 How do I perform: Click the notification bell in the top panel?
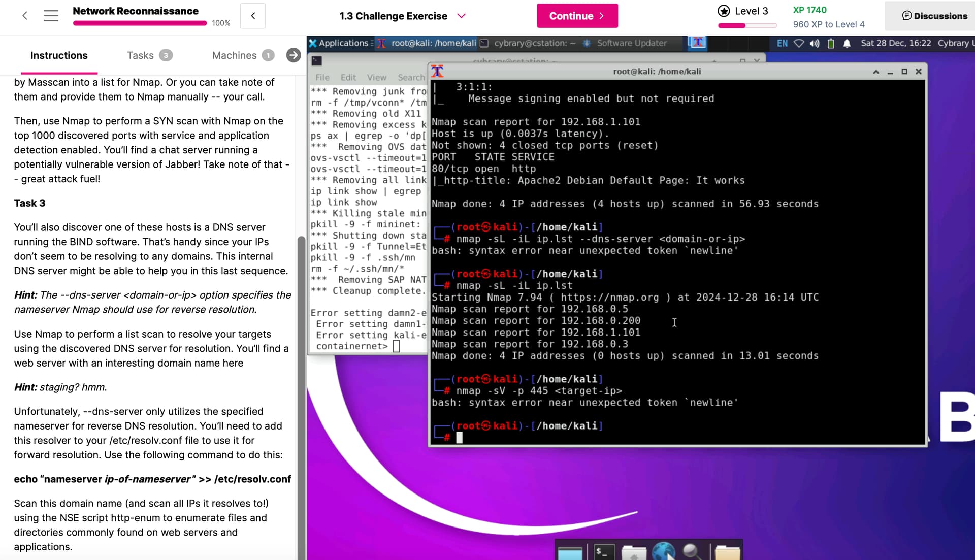pos(847,44)
